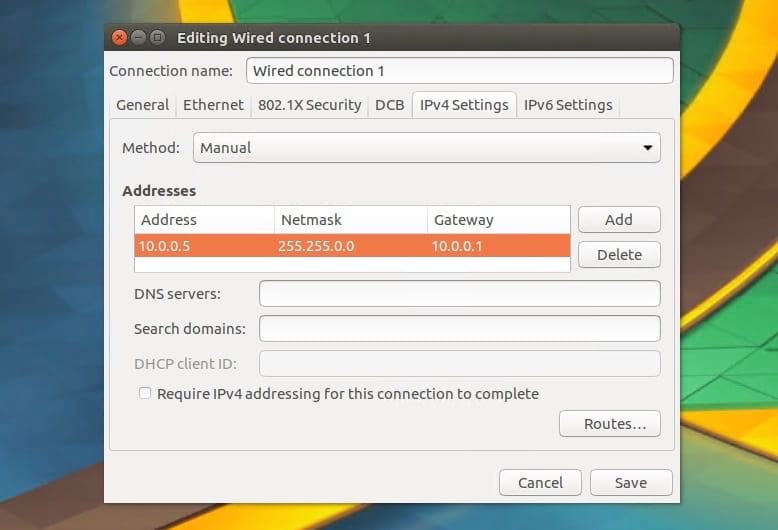Select the 10.0.0.1 gateway cell
The height and width of the screenshot is (530, 778).
click(x=499, y=246)
